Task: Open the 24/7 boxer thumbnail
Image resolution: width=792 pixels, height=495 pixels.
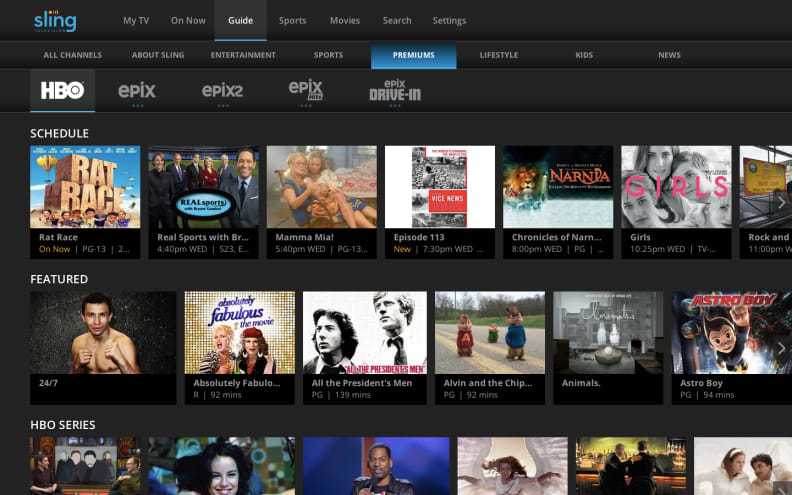Action: 104,332
